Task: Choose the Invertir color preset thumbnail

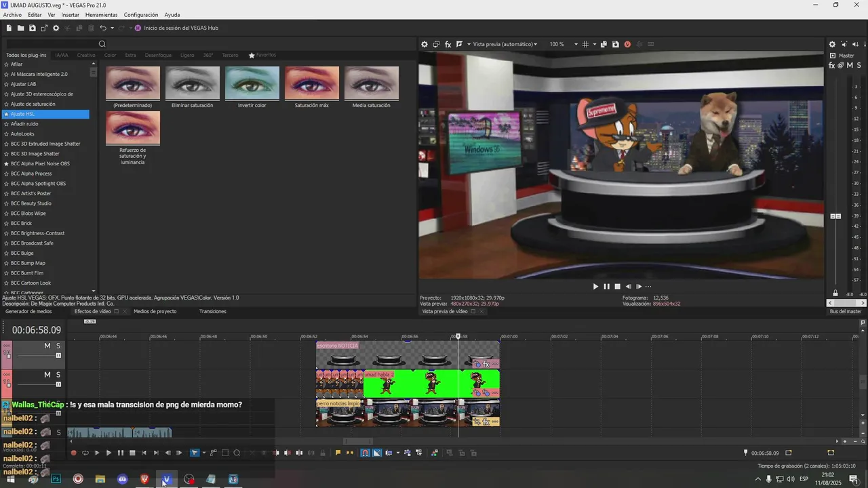Action: (x=252, y=83)
